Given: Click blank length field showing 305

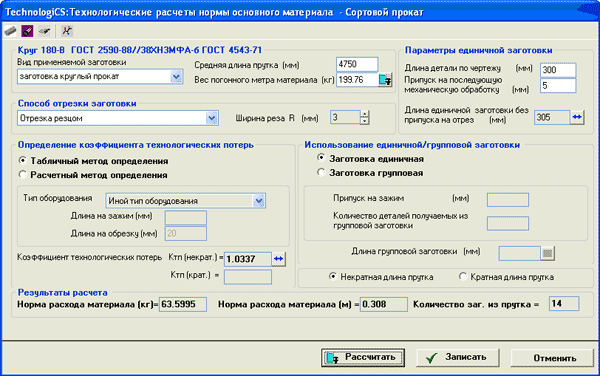Looking at the screenshot, I should click(552, 117).
